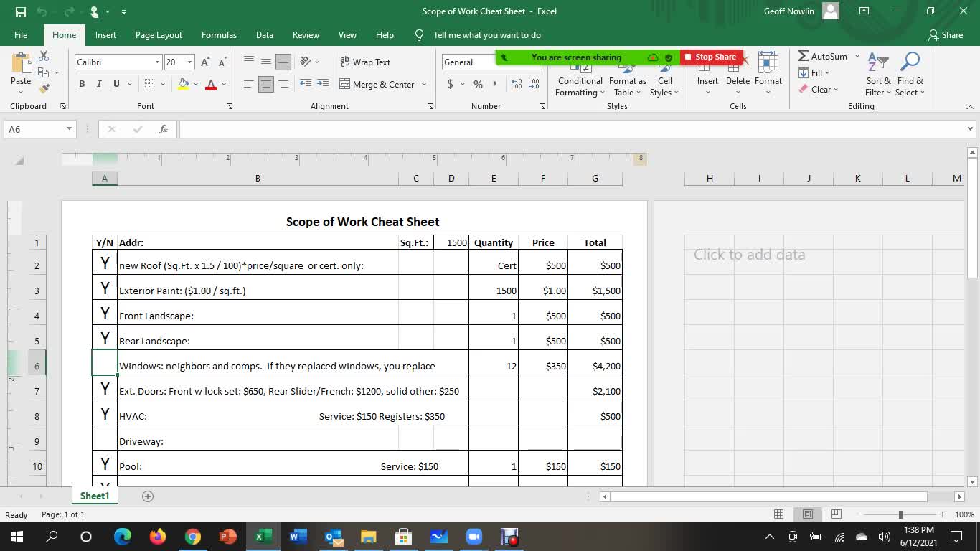Align text left in cell
The height and width of the screenshot is (551, 980).
coord(249,84)
